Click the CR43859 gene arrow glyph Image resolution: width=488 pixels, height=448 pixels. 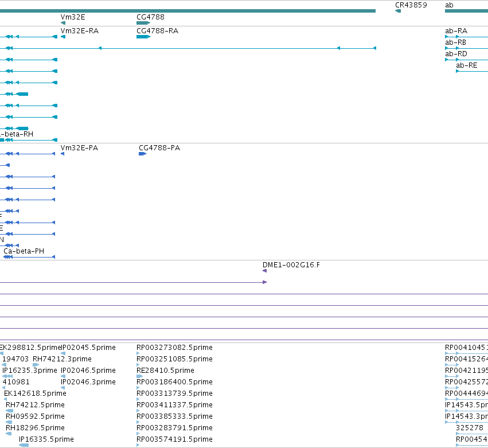398,11
